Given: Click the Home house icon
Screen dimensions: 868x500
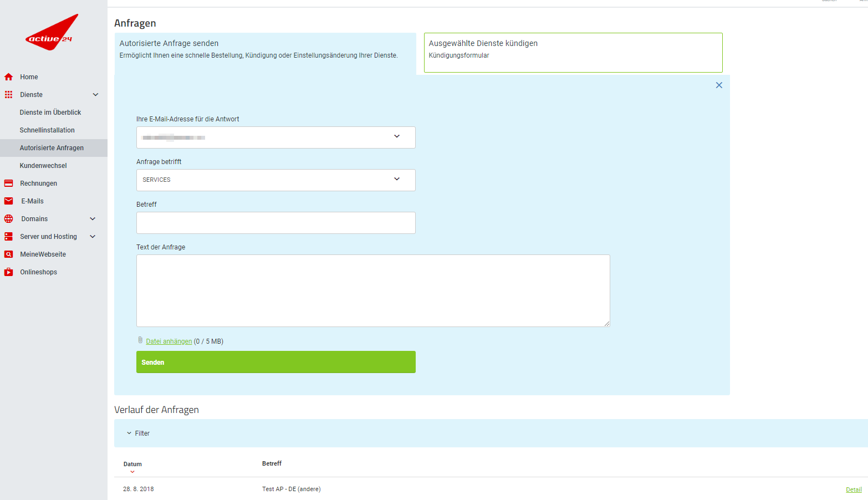Looking at the screenshot, I should [8, 77].
